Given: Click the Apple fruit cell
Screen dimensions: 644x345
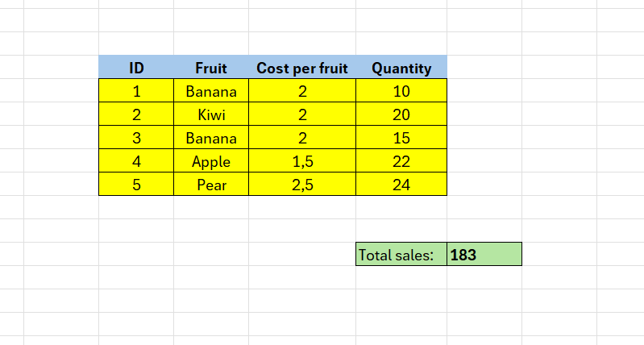Looking at the screenshot, I should coord(211,161).
